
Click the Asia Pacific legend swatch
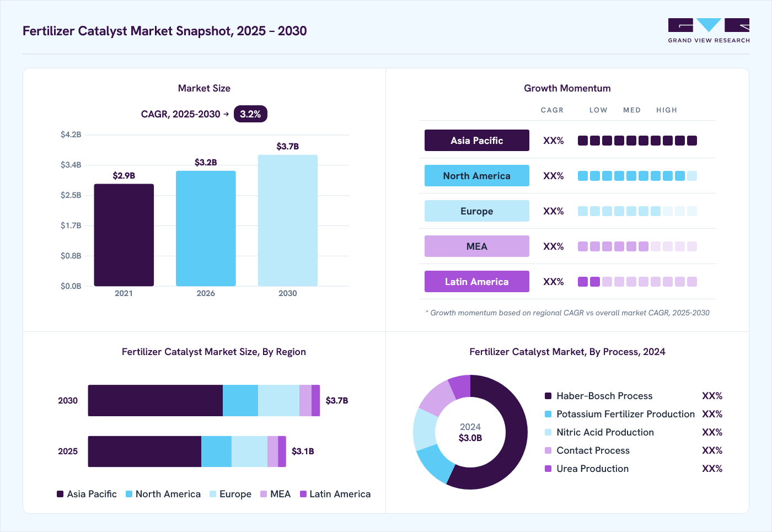click(x=60, y=494)
